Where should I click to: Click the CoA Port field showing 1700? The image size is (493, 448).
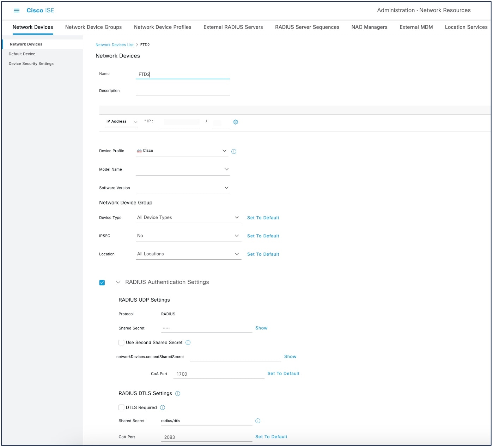pyautogui.click(x=219, y=374)
